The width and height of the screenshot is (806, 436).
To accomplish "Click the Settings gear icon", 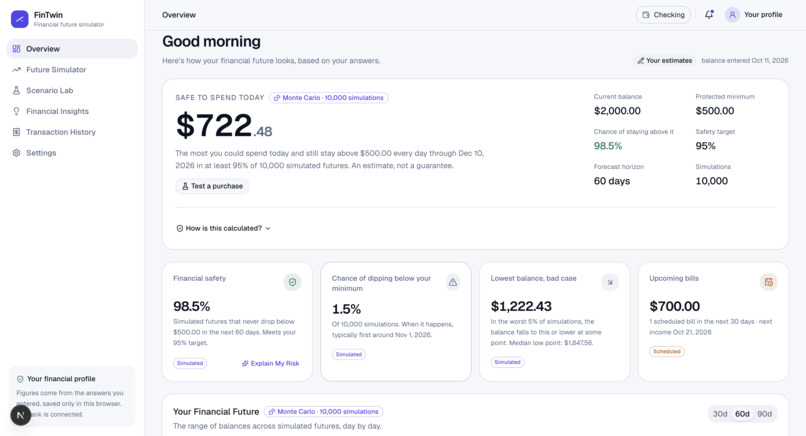I will [16, 153].
